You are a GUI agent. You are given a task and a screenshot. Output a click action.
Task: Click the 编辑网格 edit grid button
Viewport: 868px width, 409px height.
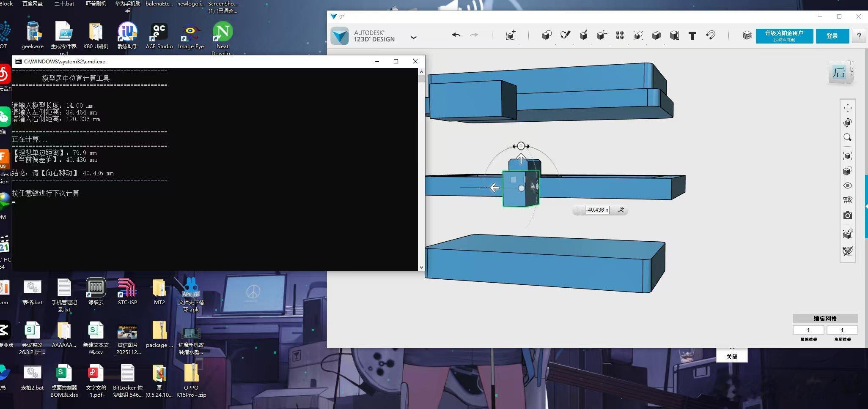(x=825, y=319)
